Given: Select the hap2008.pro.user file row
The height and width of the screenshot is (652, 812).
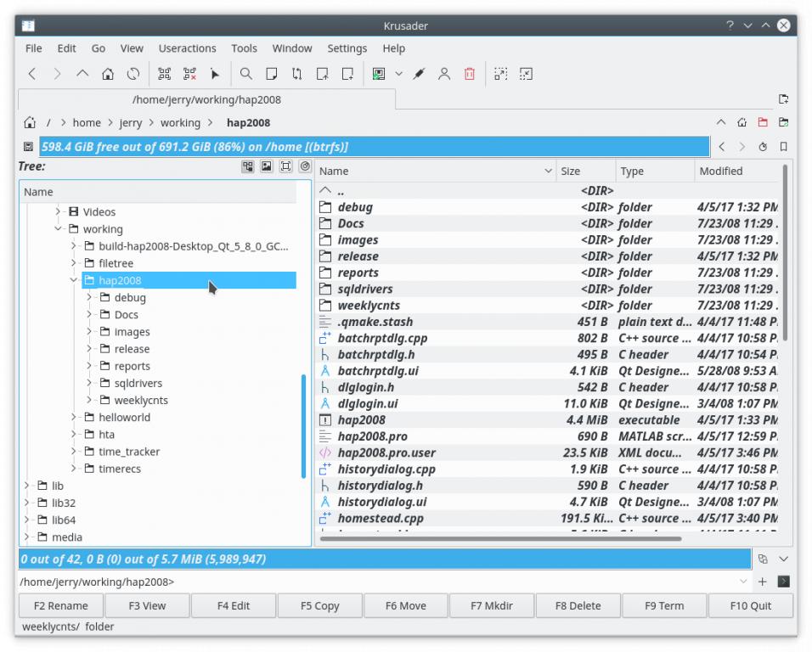Looking at the screenshot, I should (386, 452).
